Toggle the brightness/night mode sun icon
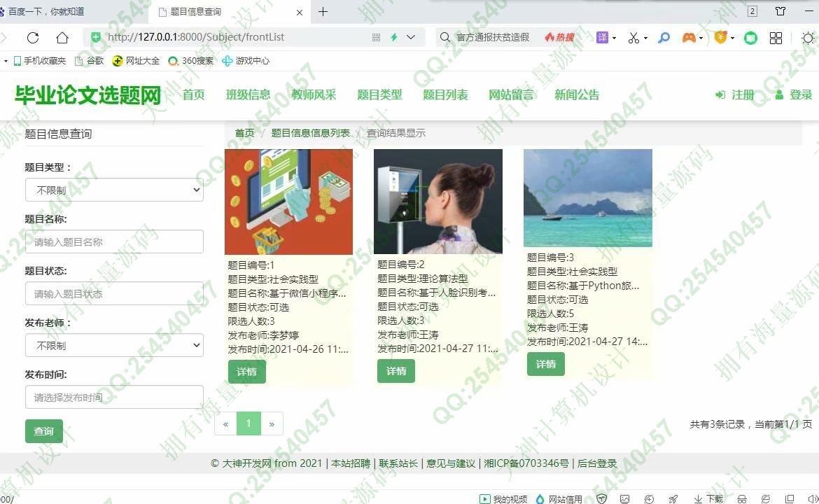This screenshot has width=819, height=504. point(808,38)
